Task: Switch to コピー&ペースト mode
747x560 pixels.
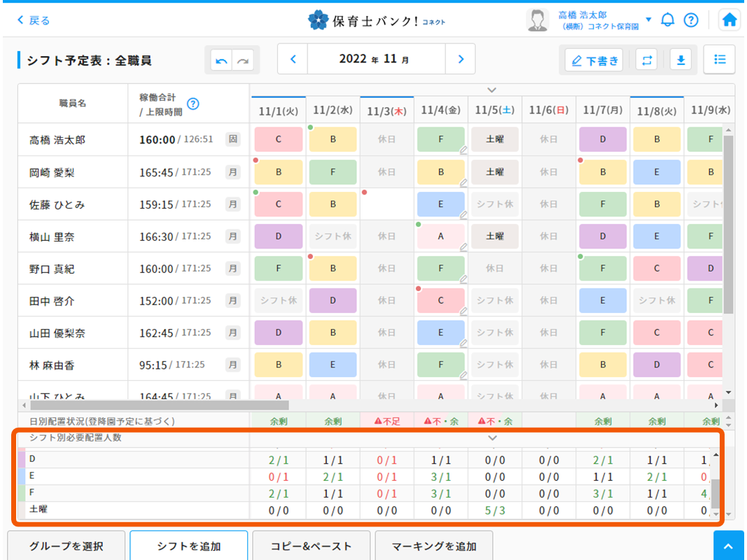Action: (x=312, y=545)
